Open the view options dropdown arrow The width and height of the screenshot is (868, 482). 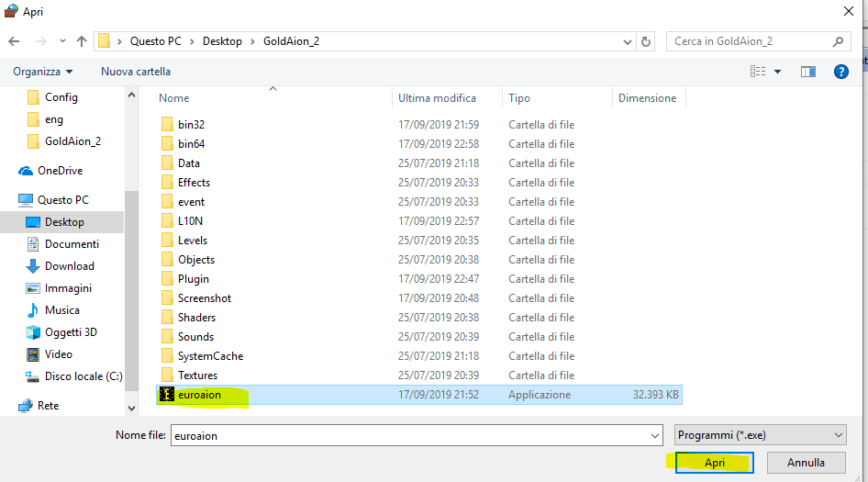point(778,72)
